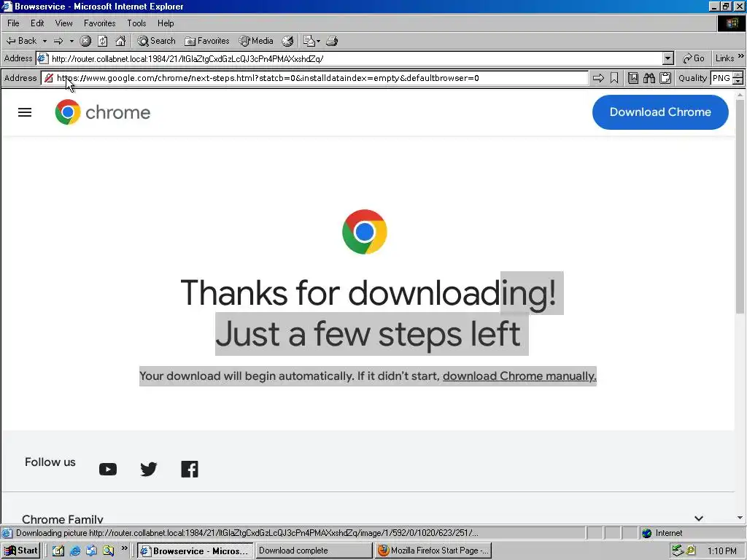Open the History icon in IE toolbar
Viewport: 747px width, 560px height.
tap(287, 41)
